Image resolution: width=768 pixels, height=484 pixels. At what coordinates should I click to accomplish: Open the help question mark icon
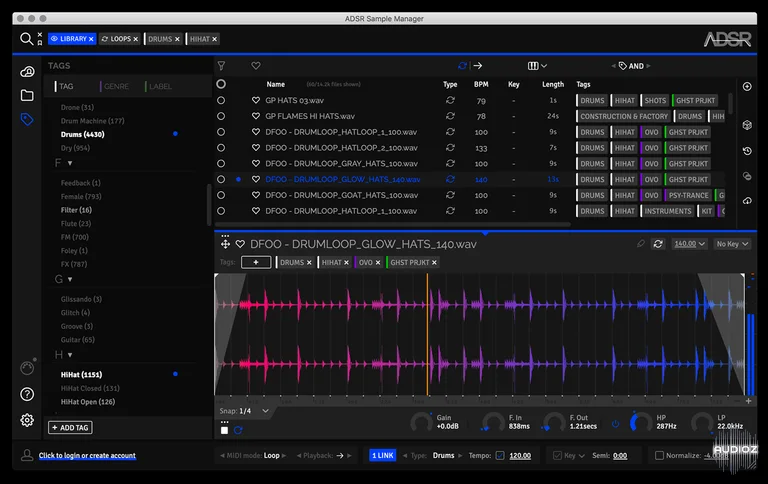[x=27, y=394]
